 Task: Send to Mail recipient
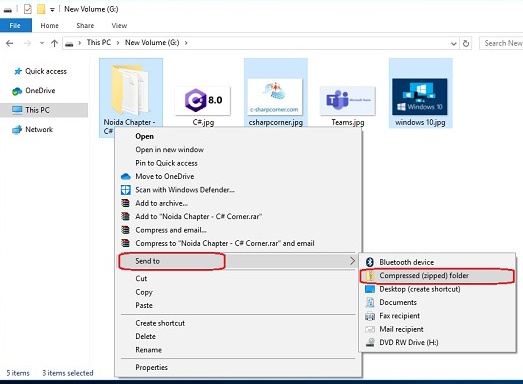pyautogui.click(x=437, y=329)
